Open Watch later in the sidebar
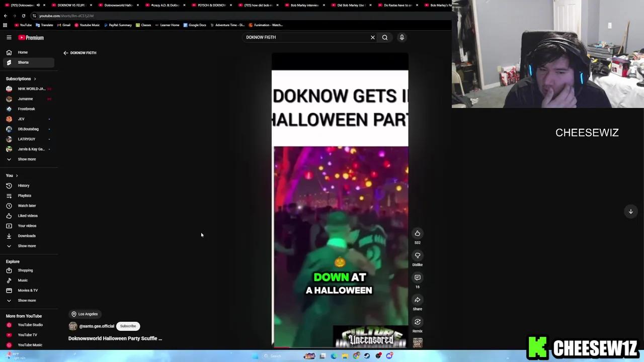644x362 pixels. pos(27,205)
